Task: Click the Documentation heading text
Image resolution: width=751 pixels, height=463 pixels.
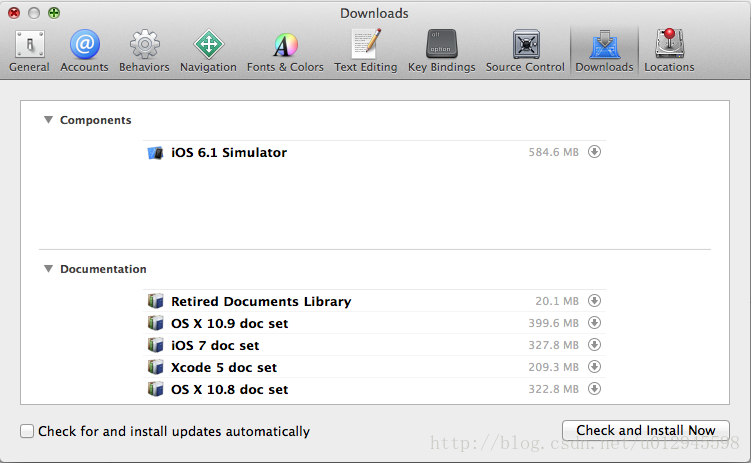Action: point(103,269)
